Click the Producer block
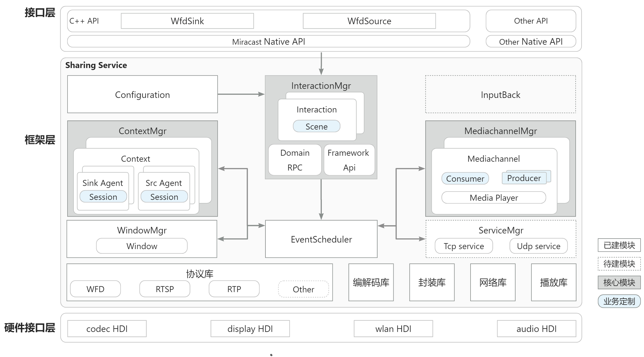The image size is (644, 357). [524, 178]
